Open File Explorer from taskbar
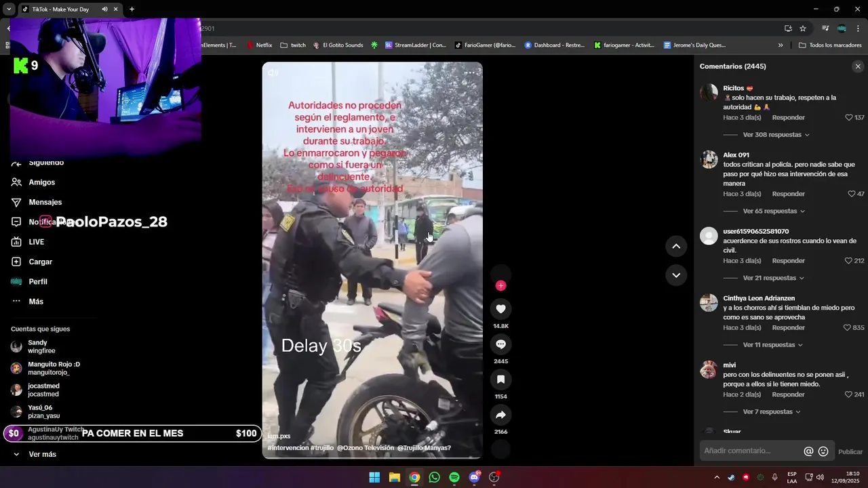This screenshot has height=488, width=868. [x=394, y=477]
